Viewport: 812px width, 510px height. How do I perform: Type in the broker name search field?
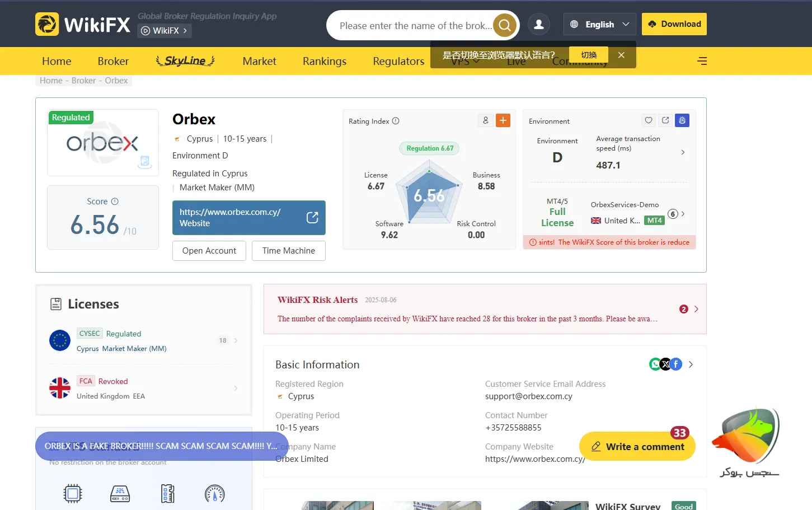(414, 26)
